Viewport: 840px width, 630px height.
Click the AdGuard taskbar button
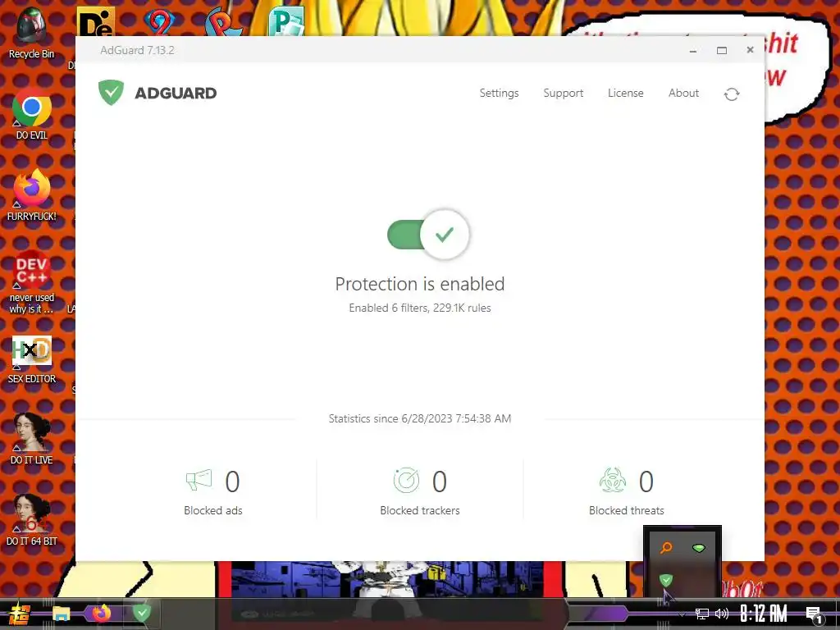click(x=141, y=613)
